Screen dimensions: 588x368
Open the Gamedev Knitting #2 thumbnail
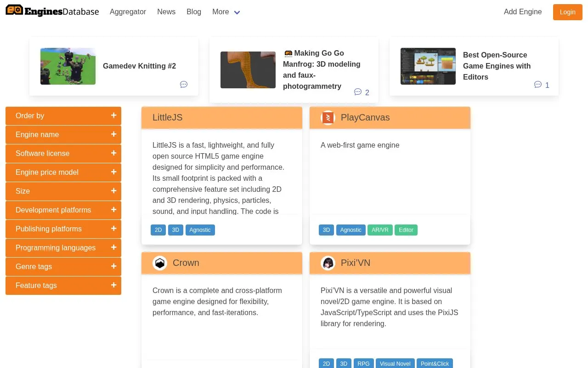pyautogui.click(x=68, y=66)
